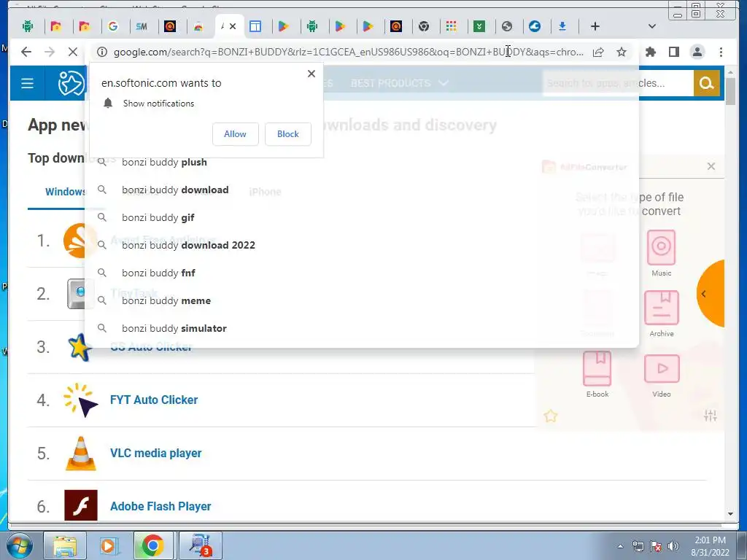
Task: Click the VLC cone icon
Action: 80,454
